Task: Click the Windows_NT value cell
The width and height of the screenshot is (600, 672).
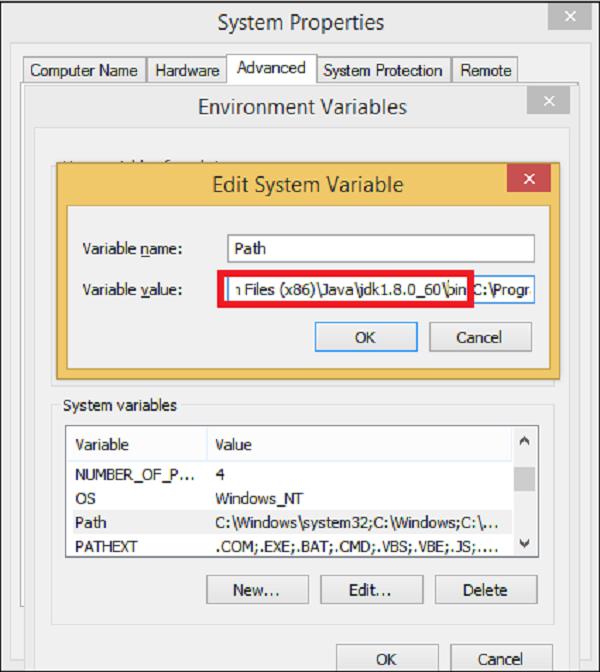Action: 259,498
